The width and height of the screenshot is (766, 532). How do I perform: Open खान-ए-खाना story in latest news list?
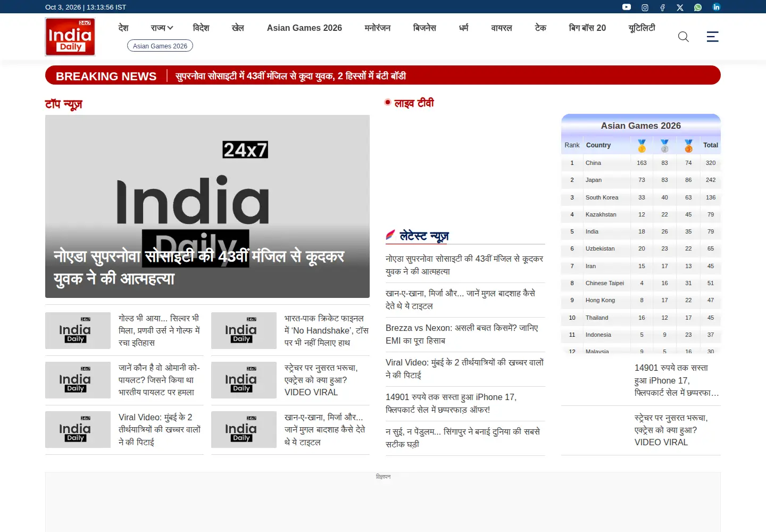(x=461, y=300)
